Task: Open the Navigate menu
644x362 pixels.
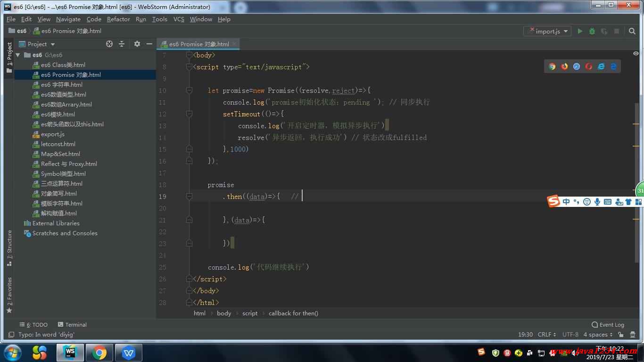Action: [x=68, y=19]
